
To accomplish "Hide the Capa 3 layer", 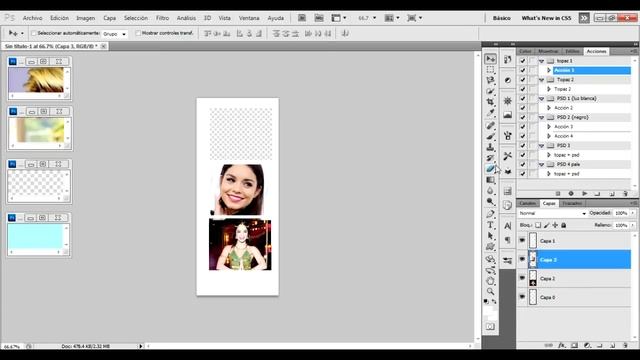I will (522, 259).
